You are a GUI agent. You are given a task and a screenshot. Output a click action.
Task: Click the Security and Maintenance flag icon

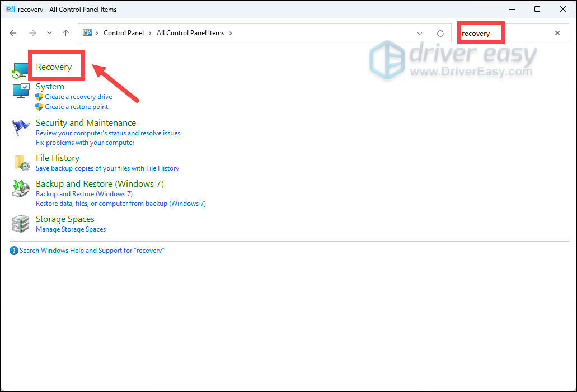click(21, 127)
